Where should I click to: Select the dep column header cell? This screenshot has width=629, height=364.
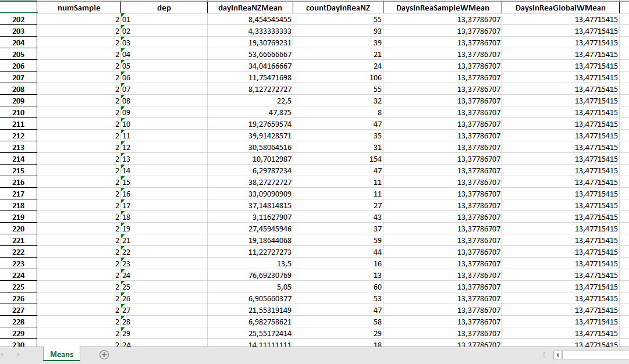(164, 8)
